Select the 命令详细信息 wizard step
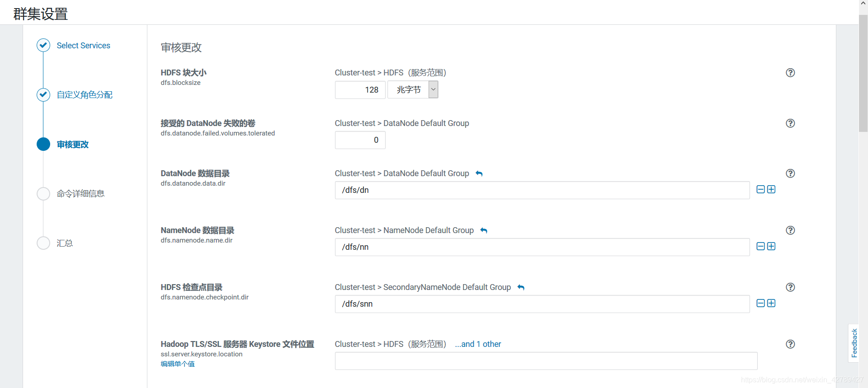The height and width of the screenshot is (388, 868). point(80,194)
